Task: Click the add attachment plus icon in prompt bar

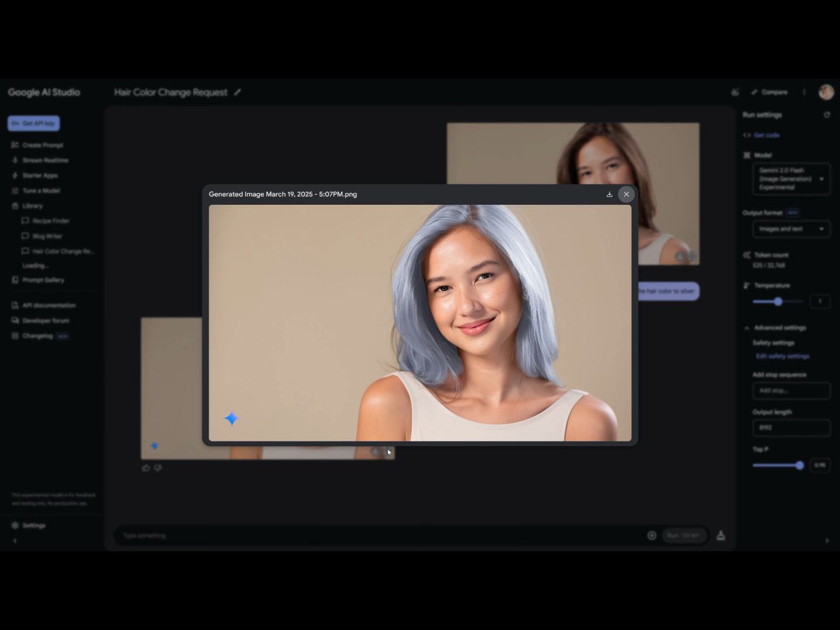Action: [652, 535]
